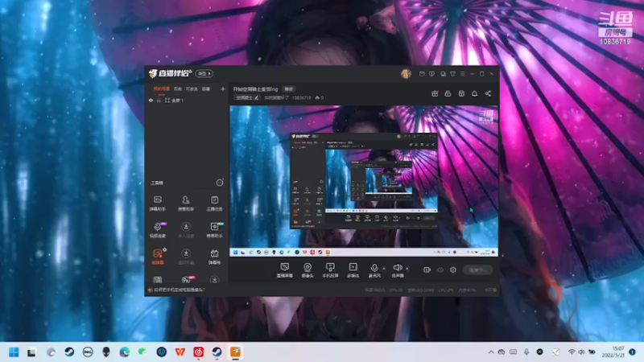Share the live room via share icon
The image size is (644, 362).
pyautogui.click(x=488, y=93)
